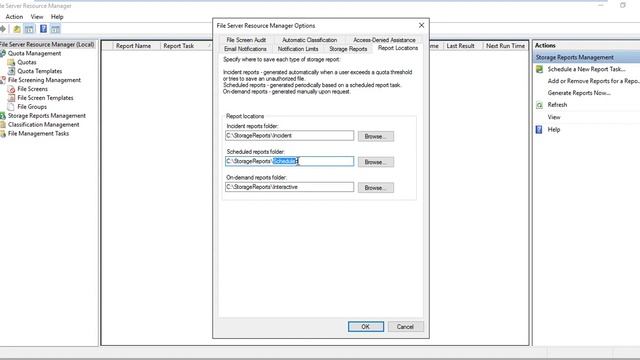The height and width of the screenshot is (360, 640).
Task: Switch to the Access-Denied Assistance tab
Action: 384,40
